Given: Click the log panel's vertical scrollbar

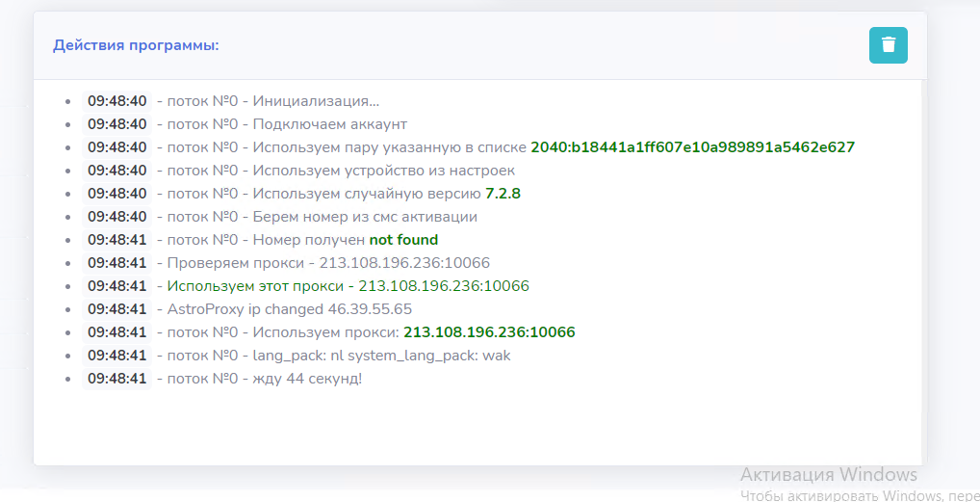Looking at the screenshot, I should point(923,270).
